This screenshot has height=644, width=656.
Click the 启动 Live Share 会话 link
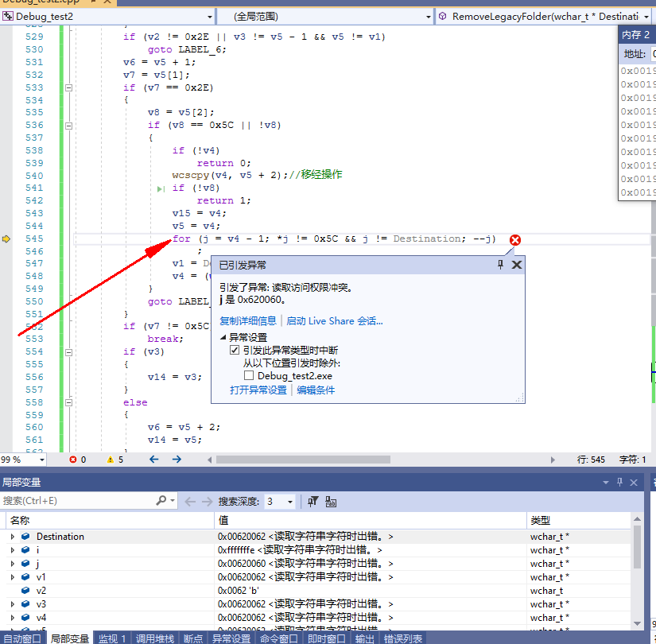point(335,320)
